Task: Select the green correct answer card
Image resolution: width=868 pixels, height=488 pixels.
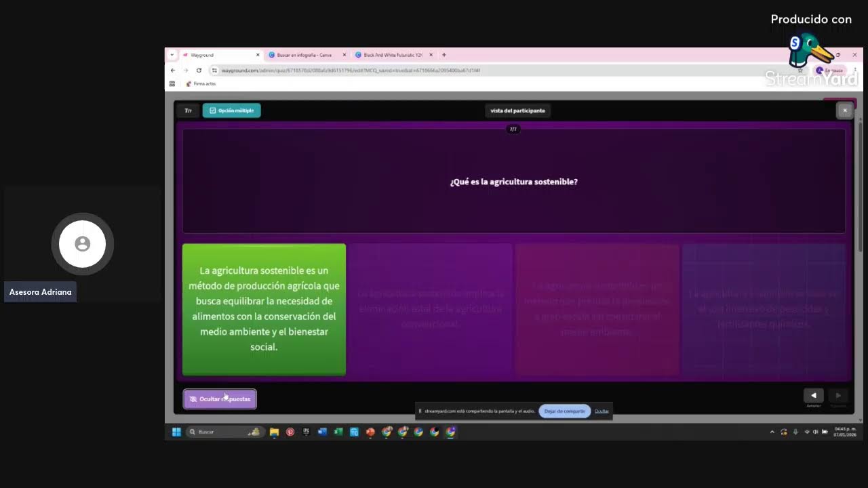Action: pos(264,309)
